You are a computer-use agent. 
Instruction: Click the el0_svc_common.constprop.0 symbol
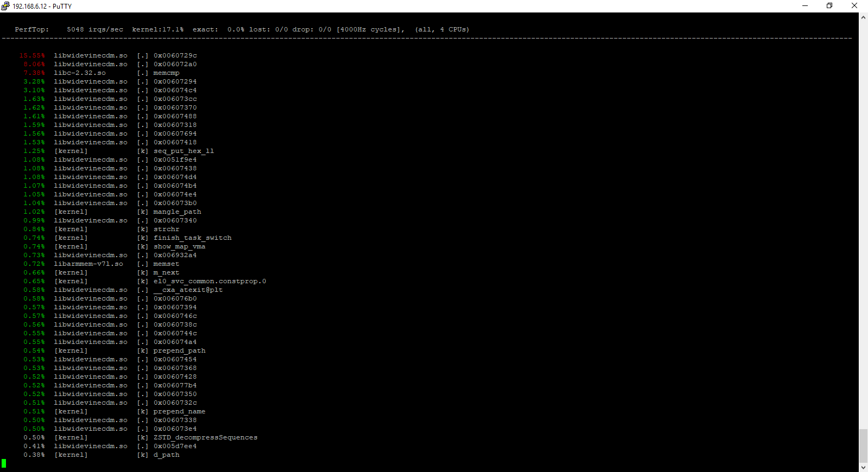tap(209, 282)
